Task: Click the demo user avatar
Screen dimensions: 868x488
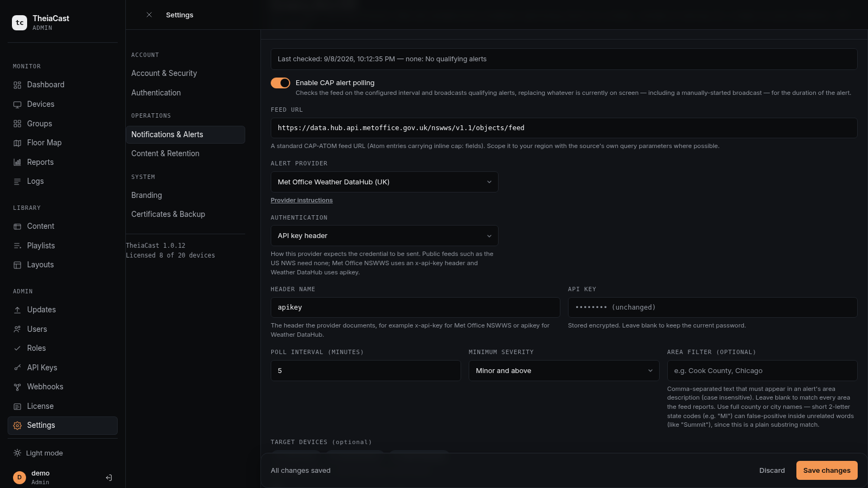Action: [20, 478]
